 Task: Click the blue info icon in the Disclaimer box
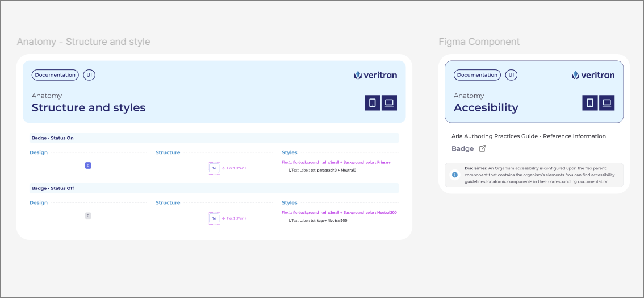pyautogui.click(x=454, y=175)
